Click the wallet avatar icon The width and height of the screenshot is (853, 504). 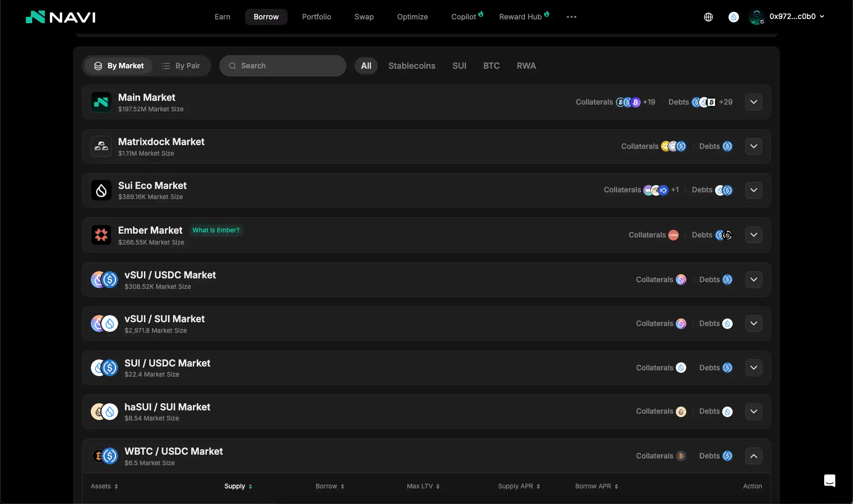756,17
